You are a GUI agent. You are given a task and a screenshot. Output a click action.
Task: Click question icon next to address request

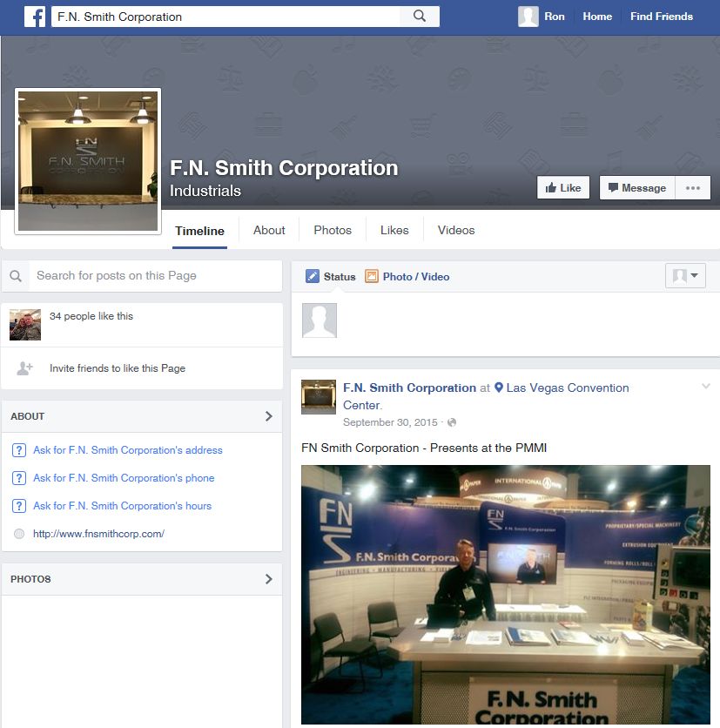(19, 450)
